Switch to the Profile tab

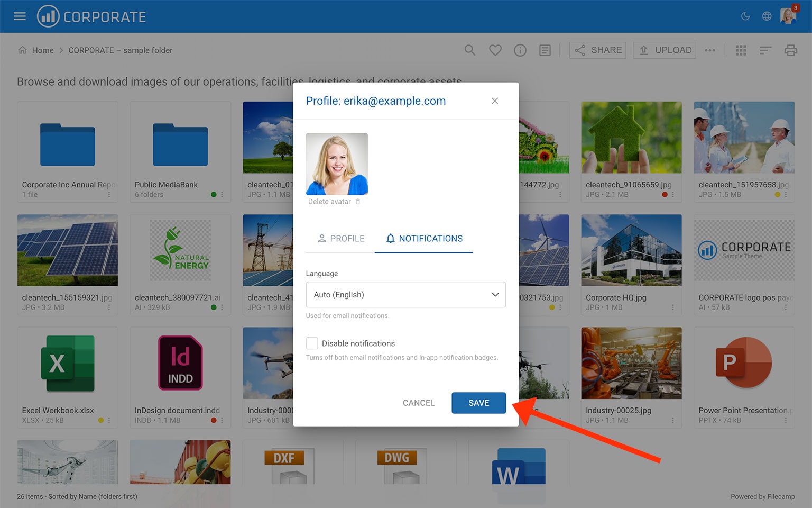coord(341,239)
